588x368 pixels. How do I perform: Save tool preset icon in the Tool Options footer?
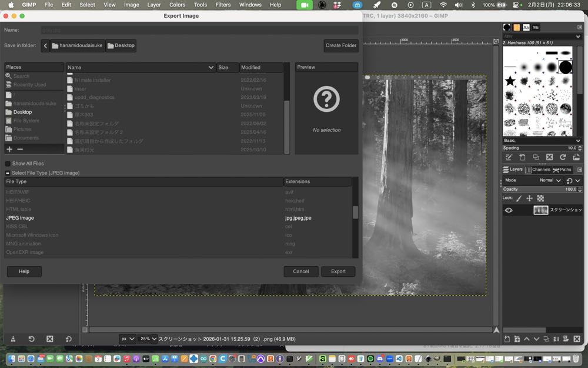(13, 339)
